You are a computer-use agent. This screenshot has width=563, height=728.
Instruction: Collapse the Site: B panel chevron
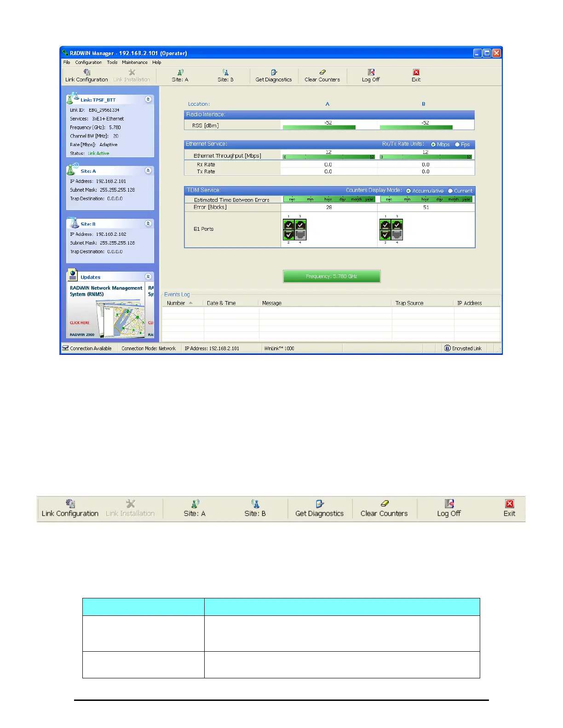pos(148,223)
